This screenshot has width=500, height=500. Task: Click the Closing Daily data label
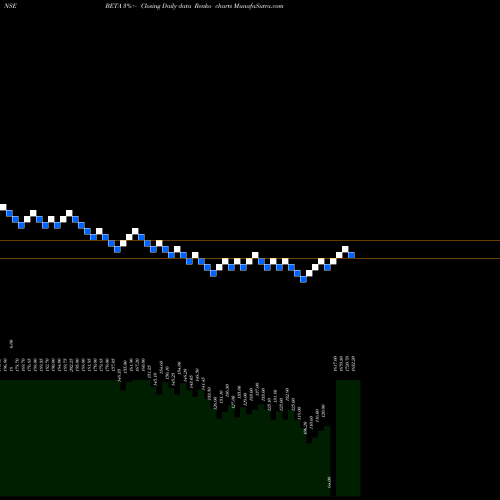click(x=165, y=6)
